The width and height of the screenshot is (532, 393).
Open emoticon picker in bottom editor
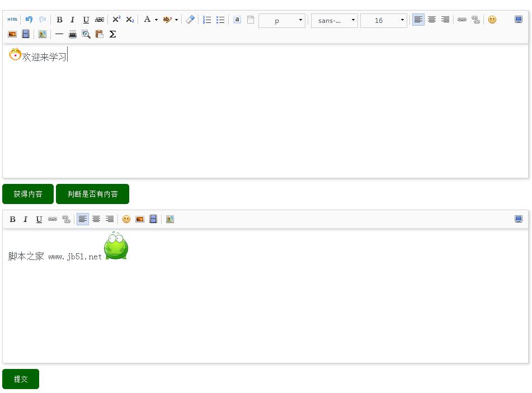pos(126,219)
